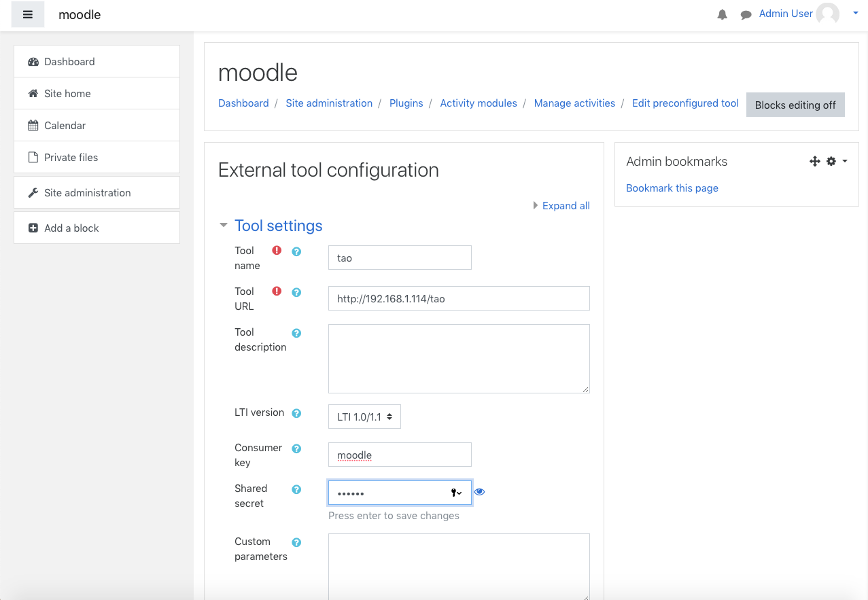Click Blocks editing off button
Viewport: 868px width, 600px height.
[x=795, y=105]
